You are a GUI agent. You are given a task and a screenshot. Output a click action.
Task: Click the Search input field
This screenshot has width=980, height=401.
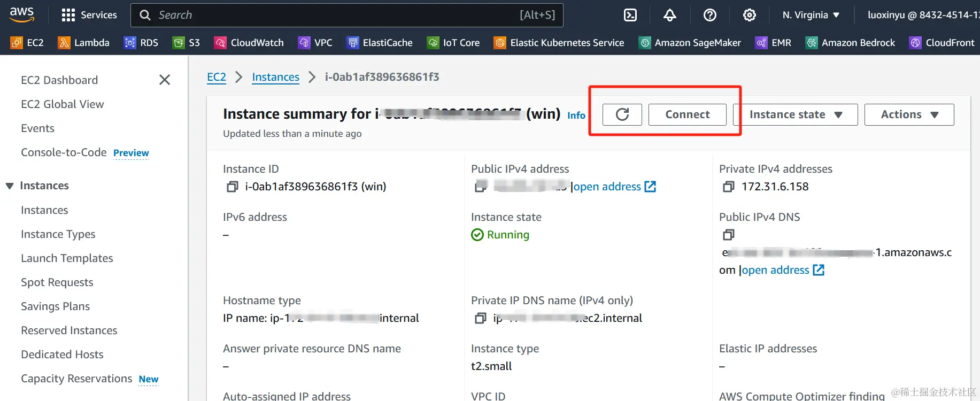click(346, 15)
